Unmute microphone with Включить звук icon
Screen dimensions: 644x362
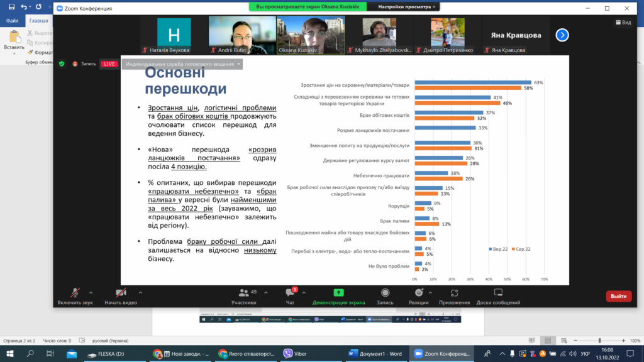coord(75,293)
